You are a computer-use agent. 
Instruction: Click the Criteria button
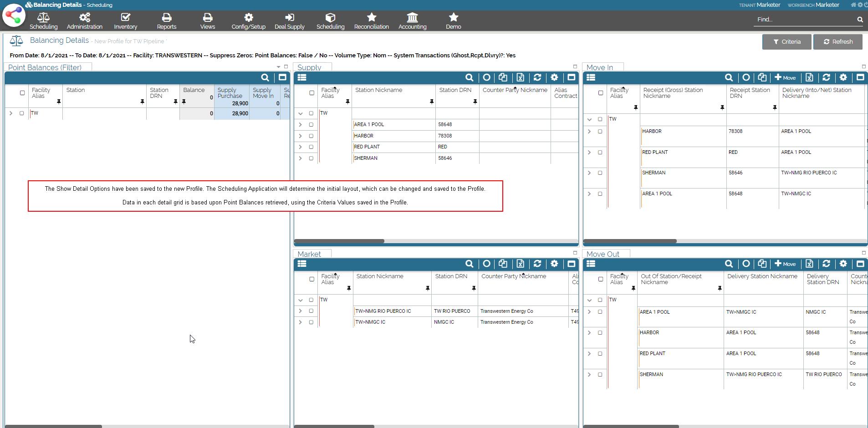click(x=786, y=41)
